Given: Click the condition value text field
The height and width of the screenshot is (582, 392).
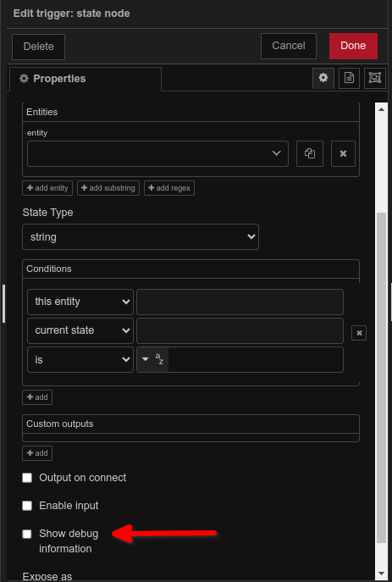Looking at the screenshot, I should [256, 359].
